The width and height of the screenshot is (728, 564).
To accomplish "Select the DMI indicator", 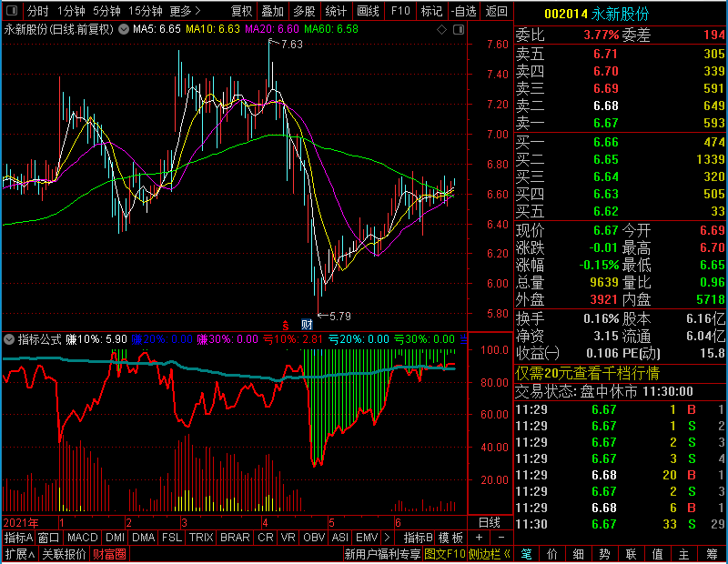I will click(x=115, y=538).
